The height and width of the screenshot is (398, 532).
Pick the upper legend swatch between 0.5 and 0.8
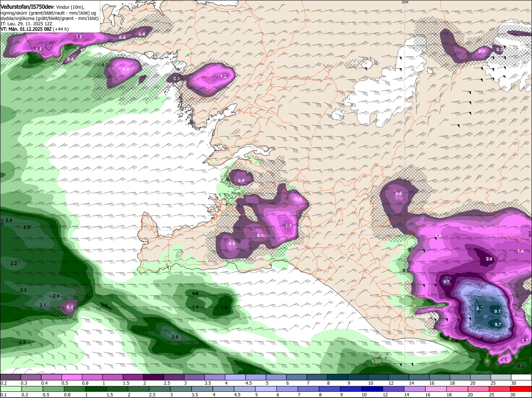click(x=71, y=377)
